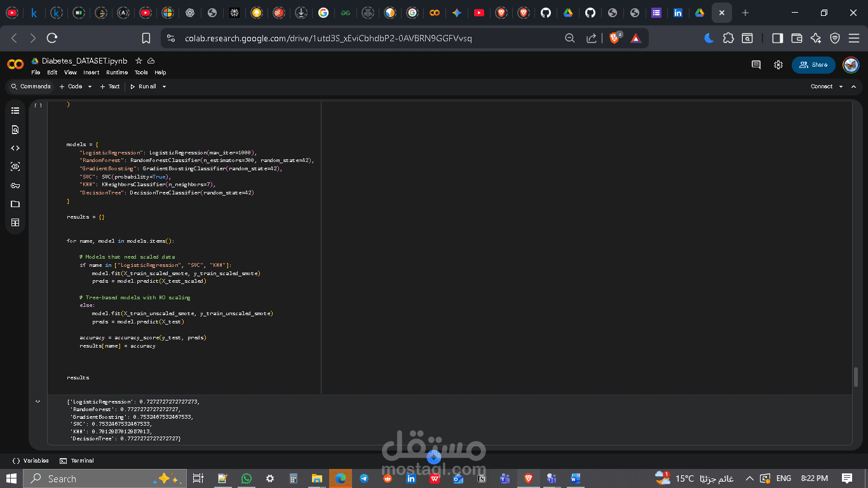Open Brave Rewards triangle icon
868x488 pixels.
[x=635, y=38]
